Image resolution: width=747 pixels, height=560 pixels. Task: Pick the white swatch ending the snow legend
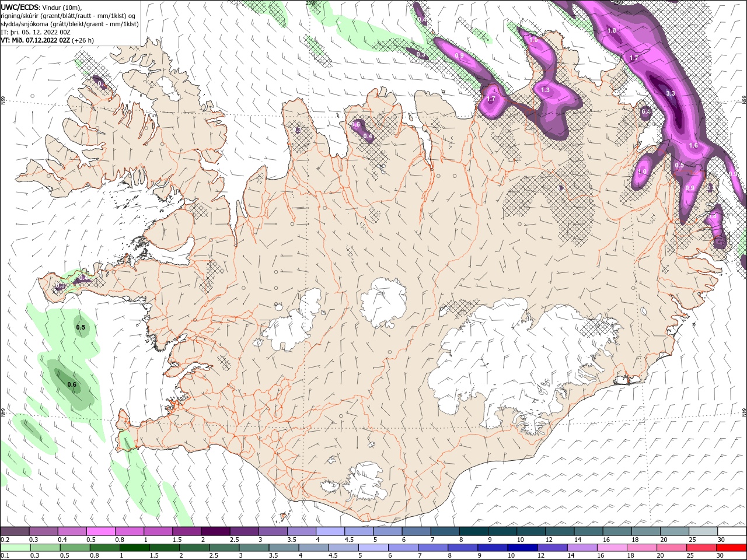click(x=731, y=531)
